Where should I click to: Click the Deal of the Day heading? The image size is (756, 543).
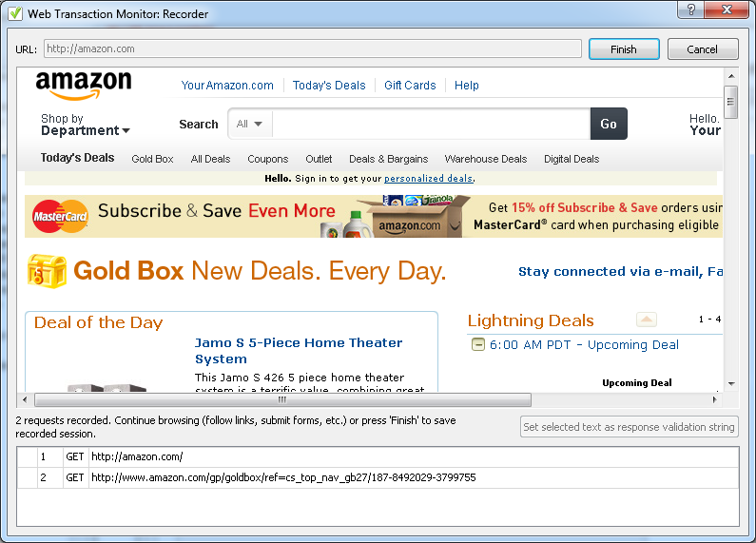(x=98, y=322)
